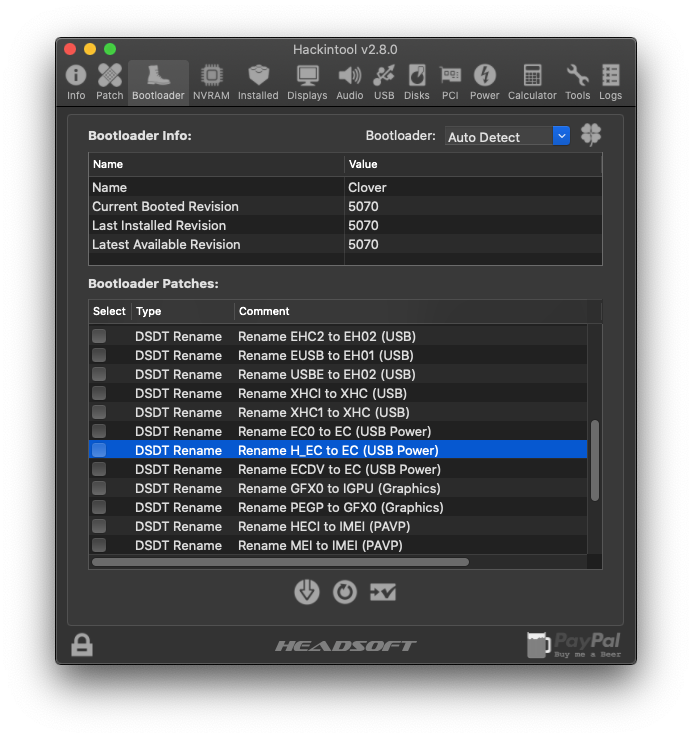Select row text Rename HECI to IMEI (PAVP)
The height and width of the screenshot is (738, 692).
pyautogui.click(x=324, y=526)
